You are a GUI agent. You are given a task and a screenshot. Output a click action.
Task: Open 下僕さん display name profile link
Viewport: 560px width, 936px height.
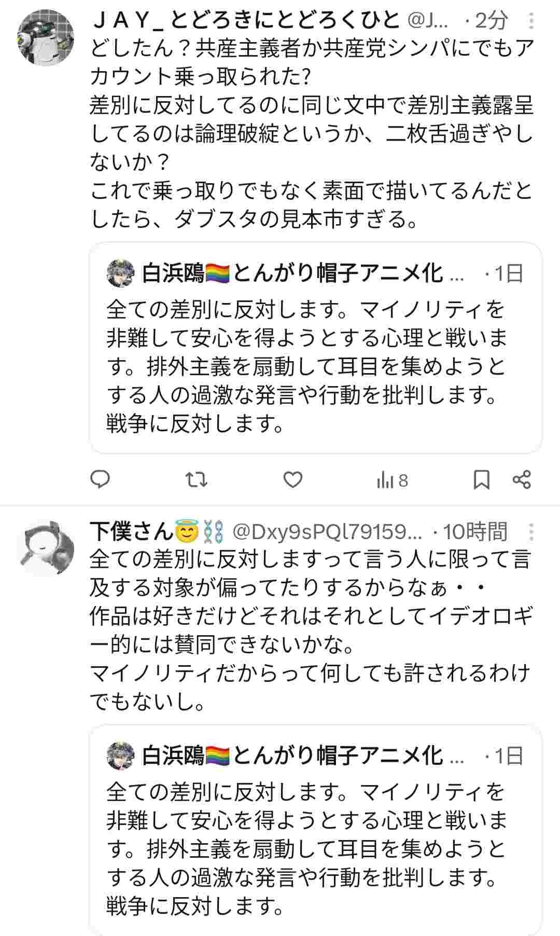pyautogui.click(x=131, y=531)
